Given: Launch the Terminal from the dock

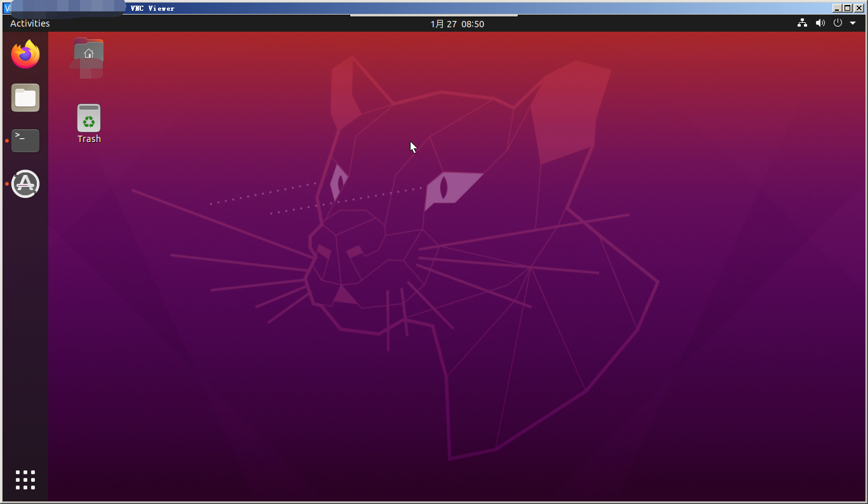Looking at the screenshot, I should (x=25, y=141).
